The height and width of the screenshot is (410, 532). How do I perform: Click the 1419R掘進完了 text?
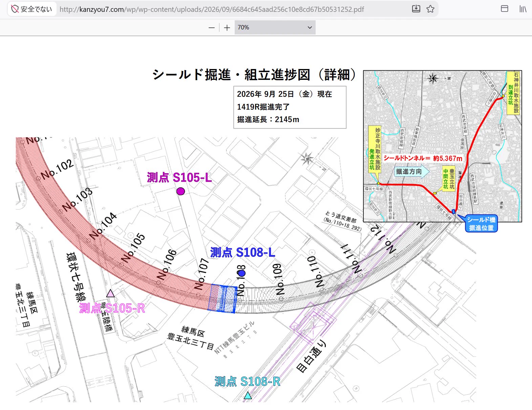click(263, 107)
